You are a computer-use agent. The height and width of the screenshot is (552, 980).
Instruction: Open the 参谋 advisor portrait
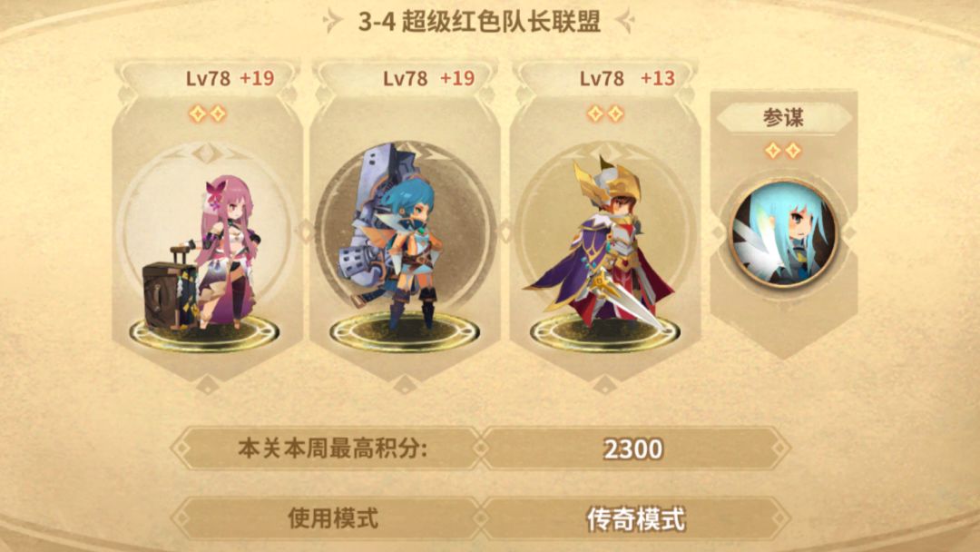783,232
